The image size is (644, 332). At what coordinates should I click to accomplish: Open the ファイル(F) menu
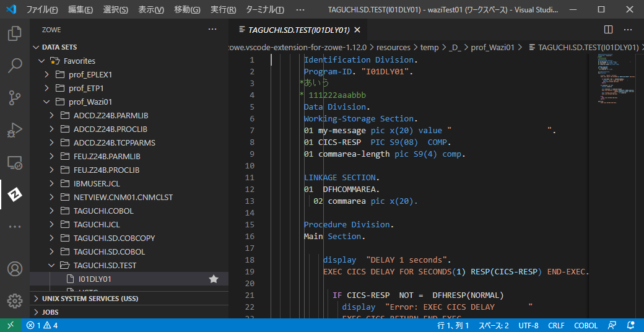pos(42,9)
